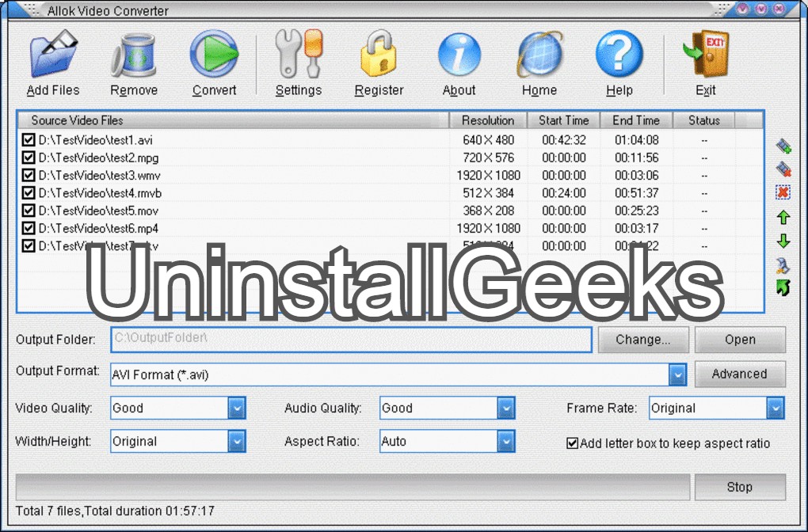
Task: Click the 00:24:00 start time cell
Action: pos(564,192)
